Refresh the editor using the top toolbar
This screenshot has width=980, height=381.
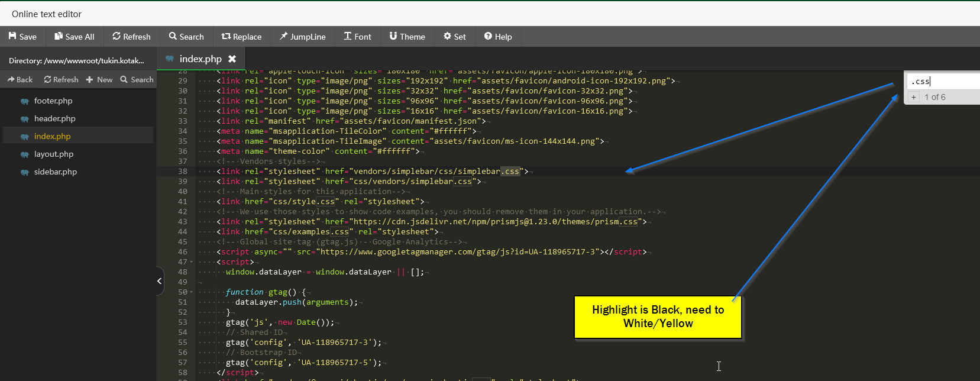coord(131,37)
